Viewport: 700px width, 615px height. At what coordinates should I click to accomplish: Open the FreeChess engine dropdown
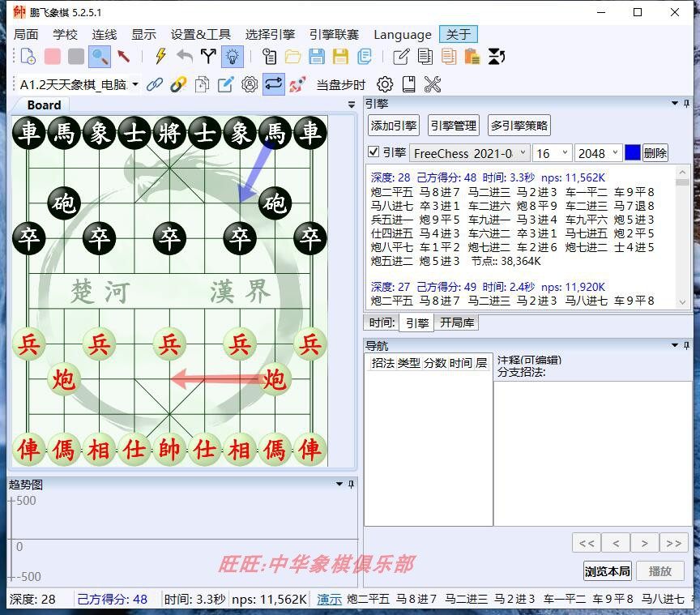click(523, 153)
